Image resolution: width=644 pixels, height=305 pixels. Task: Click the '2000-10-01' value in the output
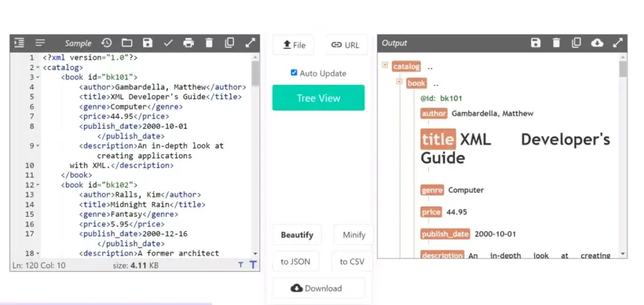point(496,234)
